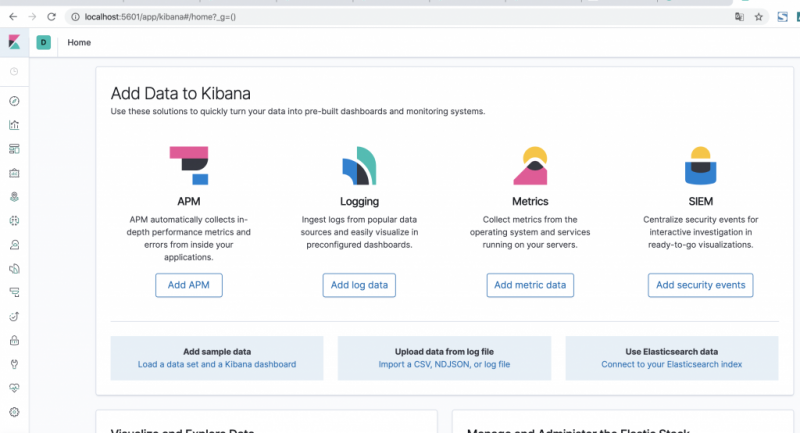Bookmark this page with the star icon
800x433 pixels.
(x=759, y=17)
